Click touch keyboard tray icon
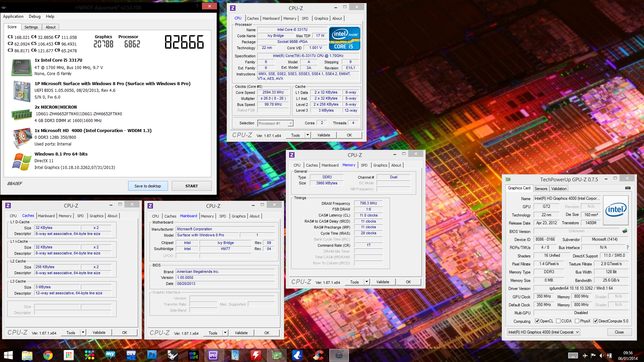Viewport: 644px width, 362px height. tap(573, 356)
